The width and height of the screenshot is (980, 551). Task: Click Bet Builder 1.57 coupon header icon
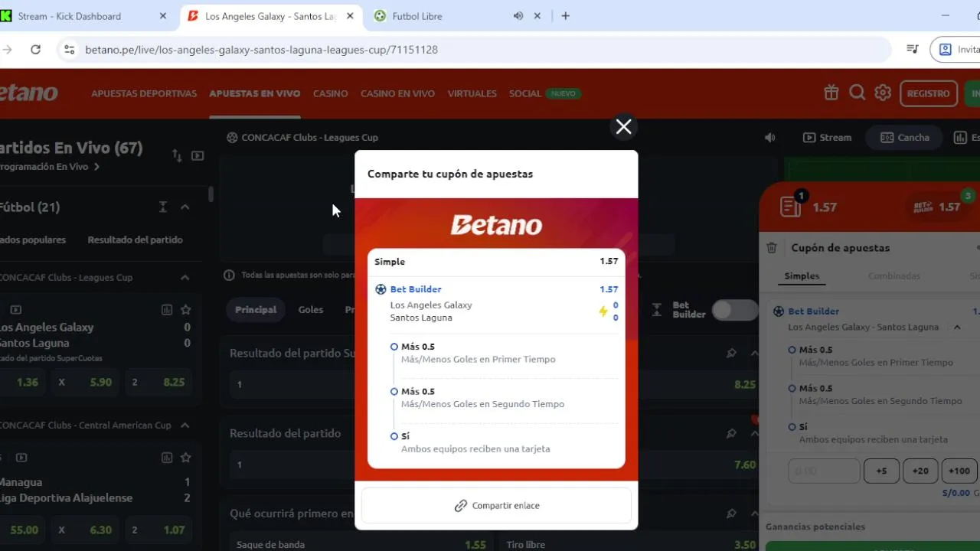coord(936,207)
